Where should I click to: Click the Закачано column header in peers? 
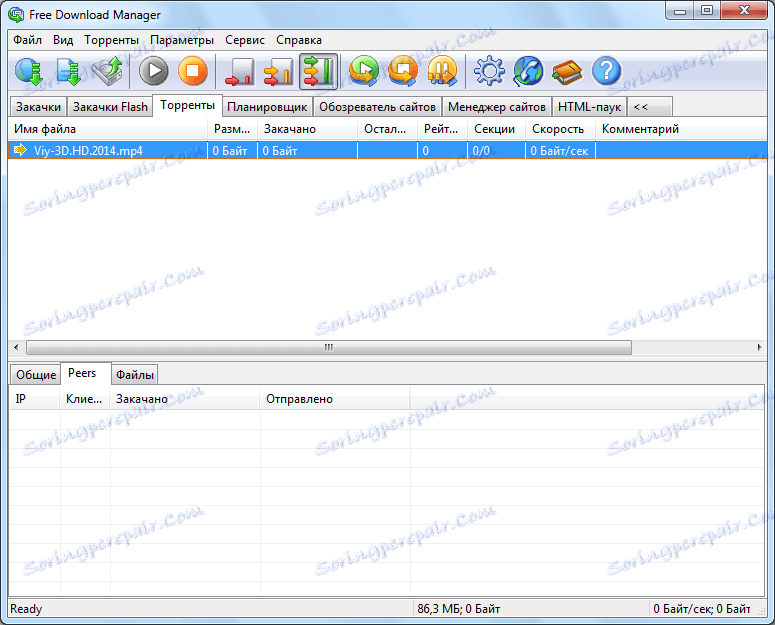(x=185, y=399)
